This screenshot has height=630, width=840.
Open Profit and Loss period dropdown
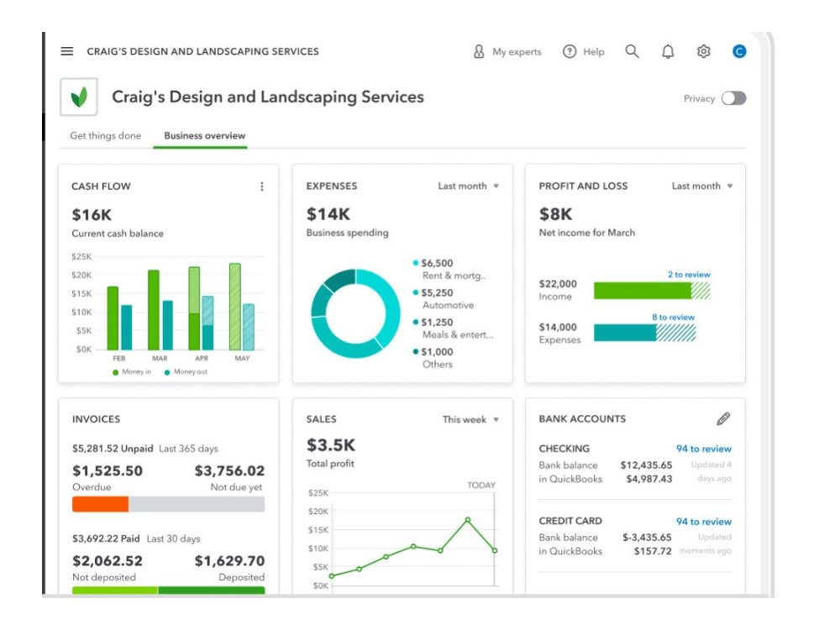point(702,186)
